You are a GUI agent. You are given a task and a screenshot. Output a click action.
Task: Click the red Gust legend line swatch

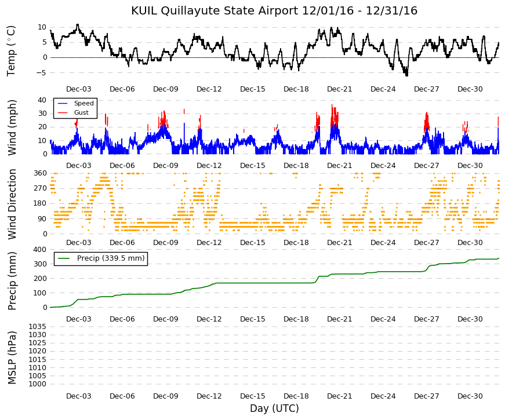pos(63,112)
